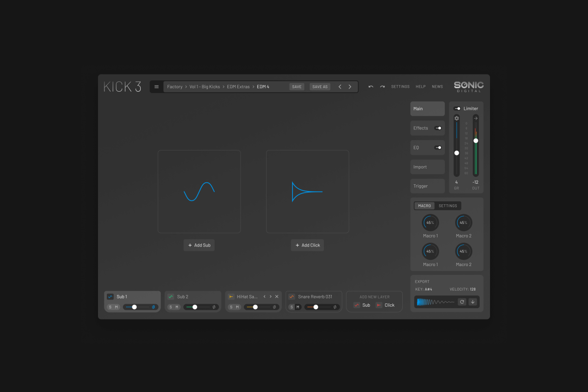Open the Trigger panel tab

point(427,186)
